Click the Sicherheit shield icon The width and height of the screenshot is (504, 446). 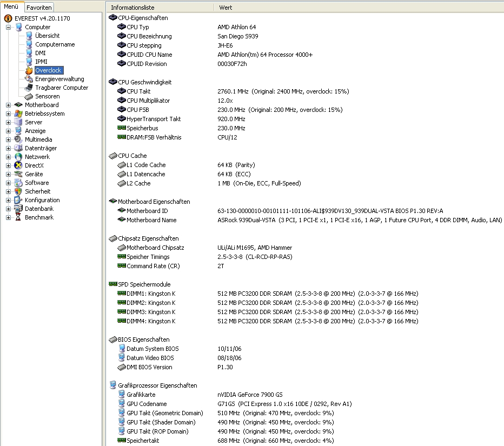(18, 191)
